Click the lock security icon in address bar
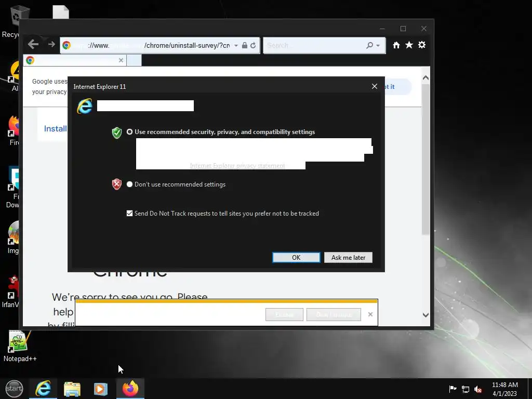The height and width of the screenshot is (399, 532). pos(244,46)
